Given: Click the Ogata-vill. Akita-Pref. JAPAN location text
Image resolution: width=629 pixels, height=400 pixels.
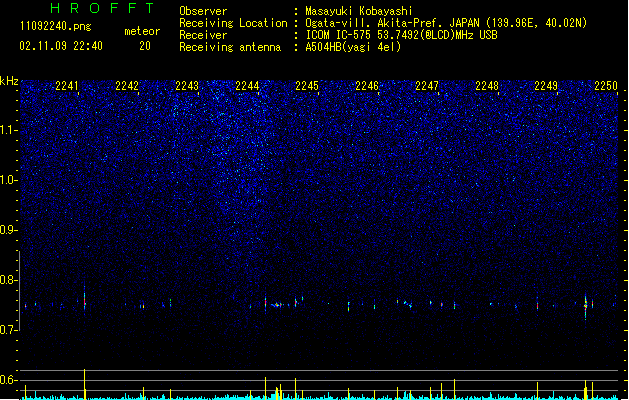Looking at the screenshot, I should click(446, 23).
